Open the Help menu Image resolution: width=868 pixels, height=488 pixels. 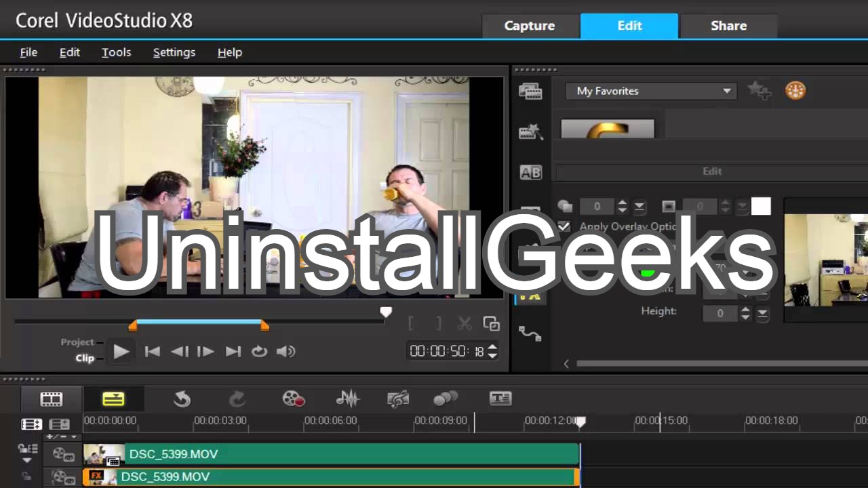230,52
